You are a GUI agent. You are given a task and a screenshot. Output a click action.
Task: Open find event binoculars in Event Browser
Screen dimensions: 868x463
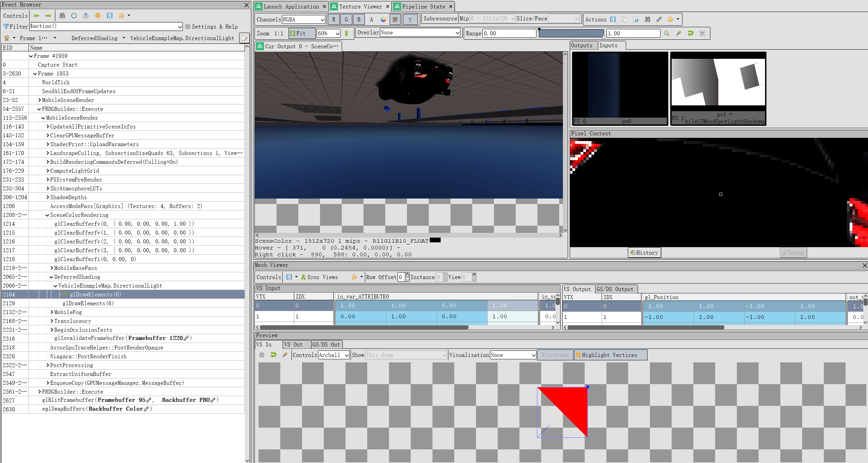(x=62, y=16)
